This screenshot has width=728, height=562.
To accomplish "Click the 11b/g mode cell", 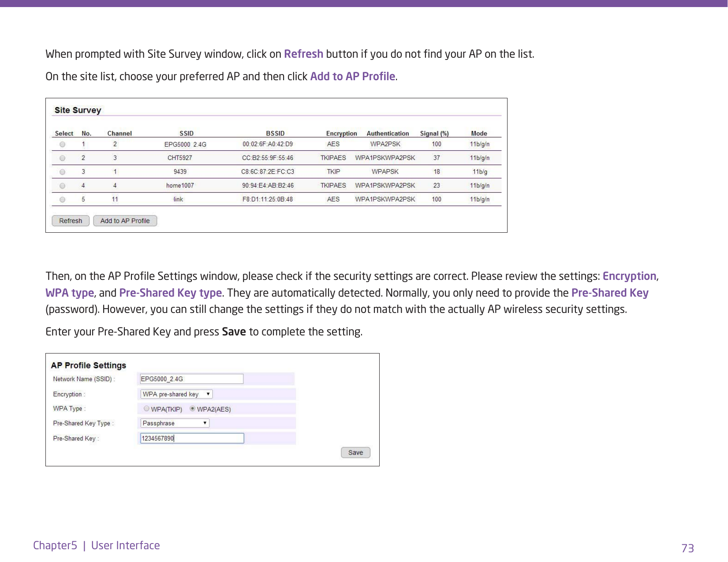I will click(x=480, y=172).
